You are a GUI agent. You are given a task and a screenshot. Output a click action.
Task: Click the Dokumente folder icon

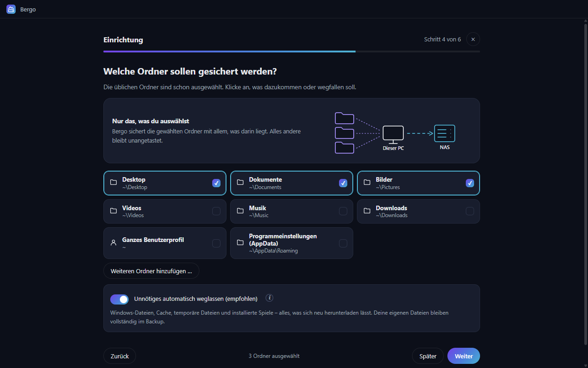[240, 183]
